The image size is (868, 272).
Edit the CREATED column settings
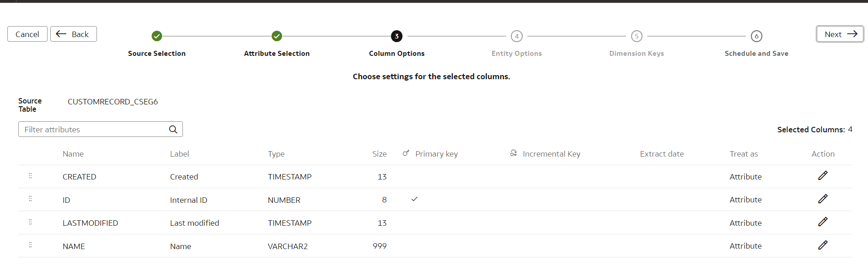pos(823,176)
